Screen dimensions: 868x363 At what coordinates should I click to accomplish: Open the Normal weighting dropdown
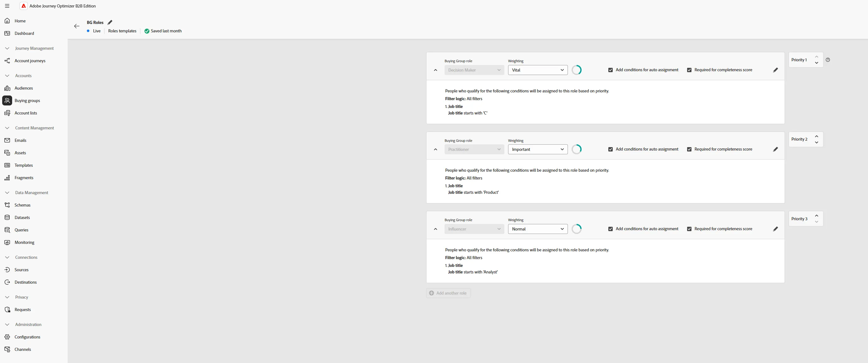[x=537, y=229]
